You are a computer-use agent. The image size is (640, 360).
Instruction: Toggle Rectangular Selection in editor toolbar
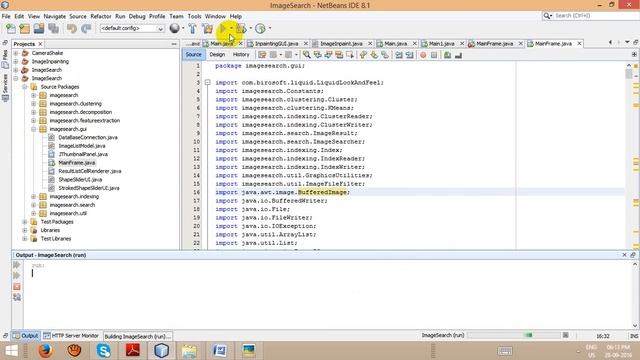pos(350,55)
